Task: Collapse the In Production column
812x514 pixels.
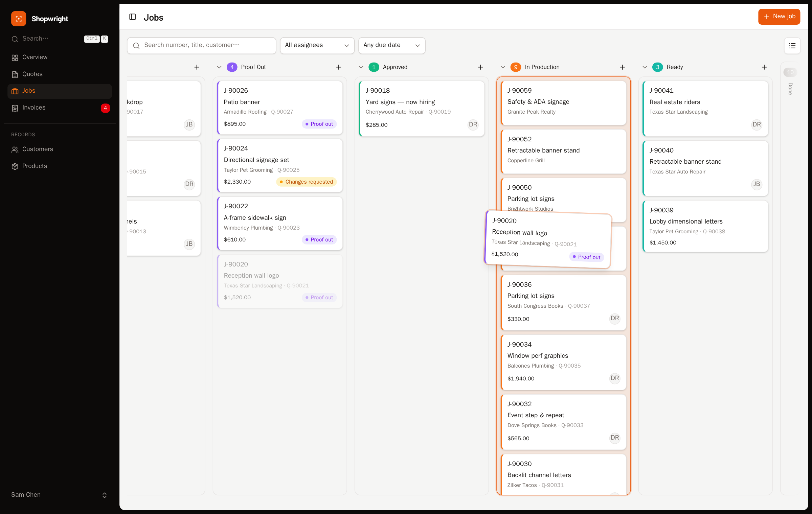Action: coord(503,67)
